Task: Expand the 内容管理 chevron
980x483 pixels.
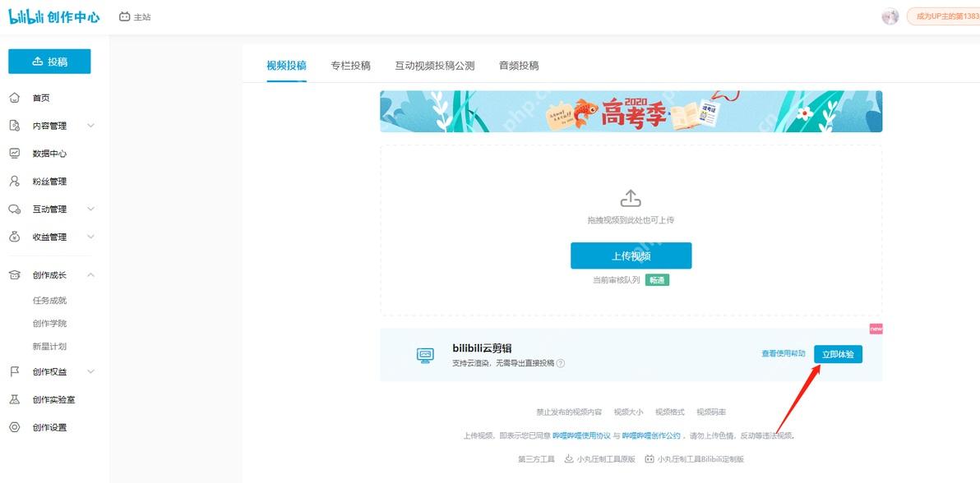Action: [x=90, y=126]
